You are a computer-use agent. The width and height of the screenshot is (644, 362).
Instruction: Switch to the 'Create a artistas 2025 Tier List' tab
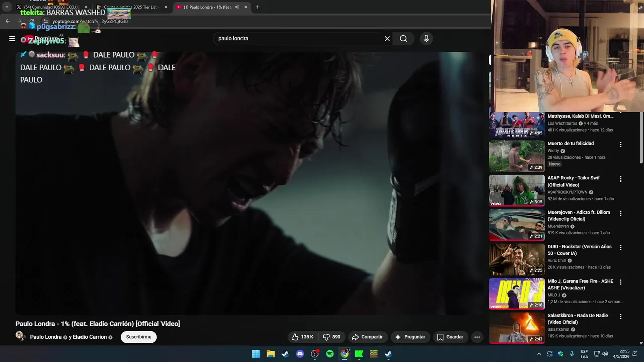(131, 7)
